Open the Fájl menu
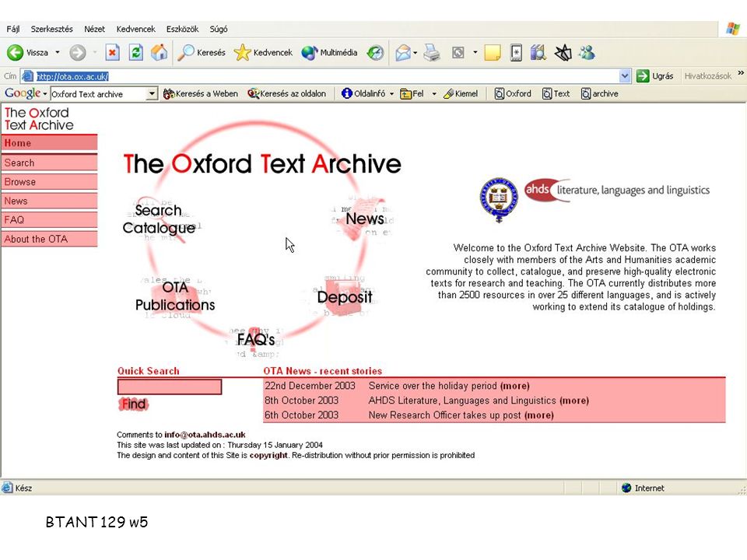747x560 pixels. pyautogui.click(x=13, y=29)
